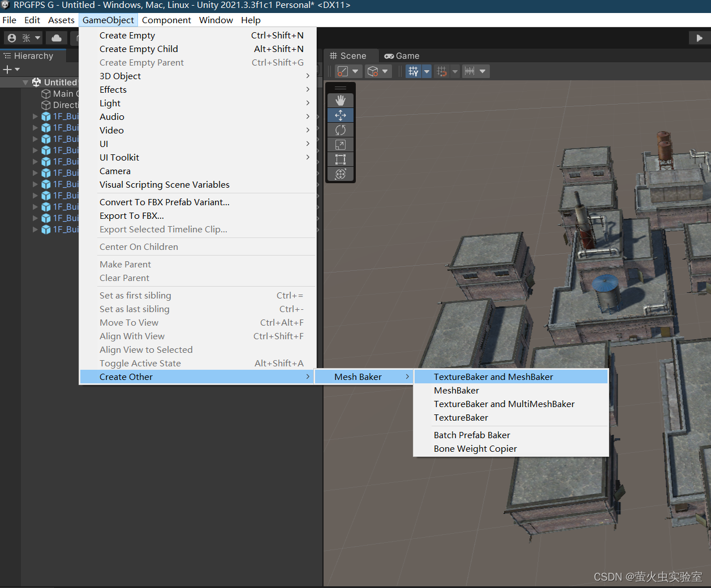Toggle grid snapping magnet
The height and width of the screenshot is (588, 711).
442,71
